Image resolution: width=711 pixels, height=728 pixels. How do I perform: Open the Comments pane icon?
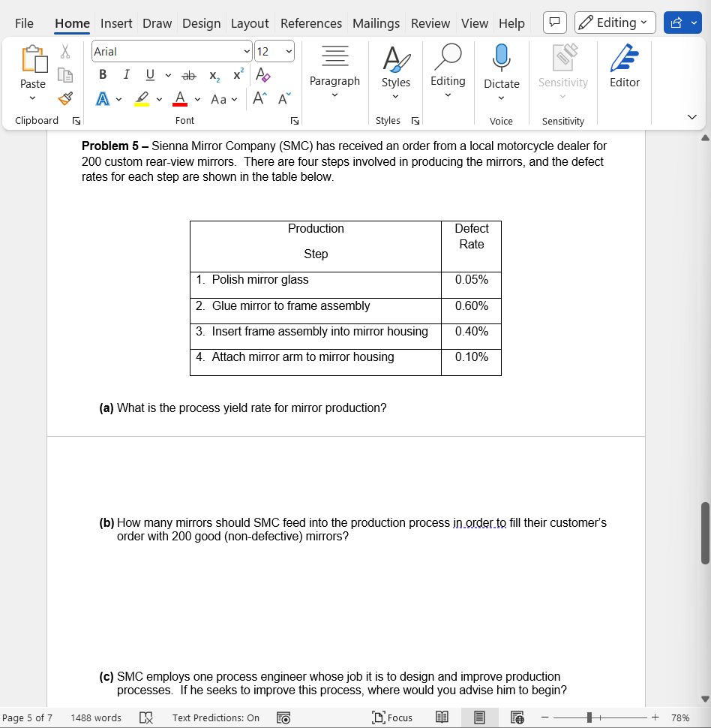(554, 23)
